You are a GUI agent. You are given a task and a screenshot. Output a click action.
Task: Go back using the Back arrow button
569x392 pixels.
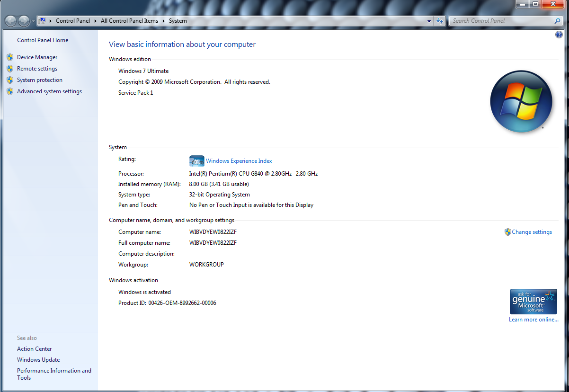11,21
